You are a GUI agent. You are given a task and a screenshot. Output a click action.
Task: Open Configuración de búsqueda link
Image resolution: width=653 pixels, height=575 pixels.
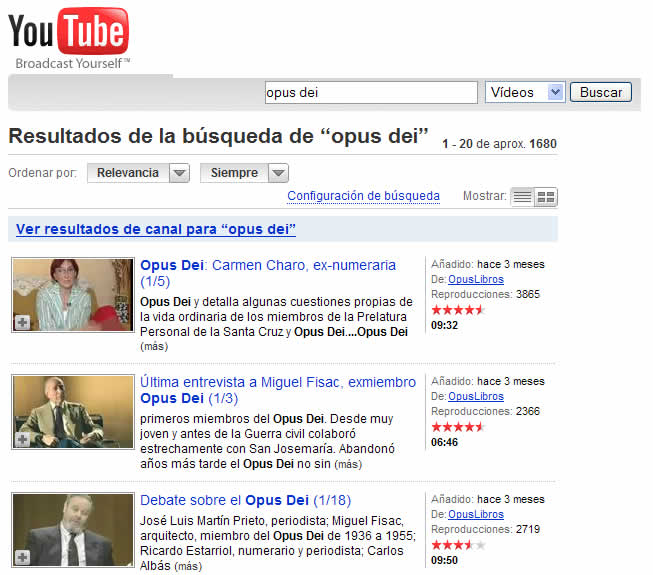click(x=363, y=196)
